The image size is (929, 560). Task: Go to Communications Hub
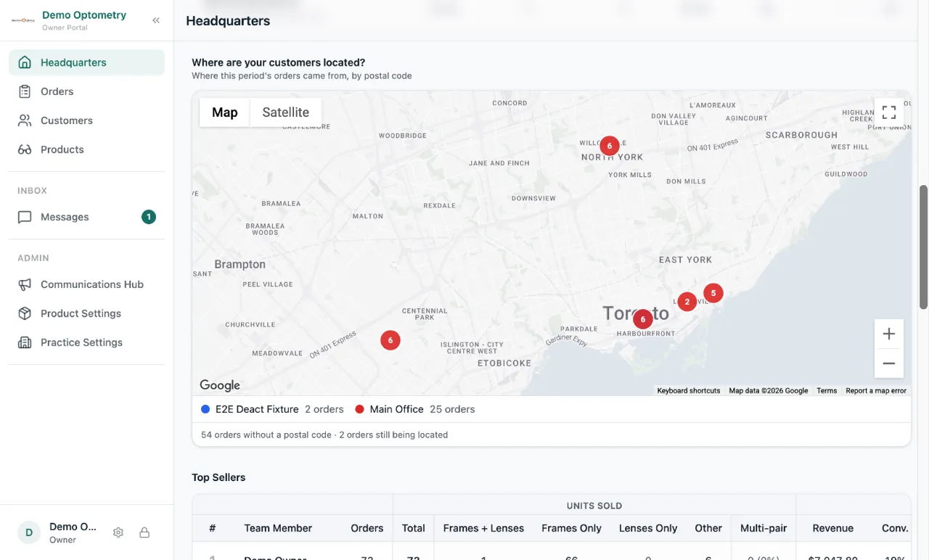(x=86, y=284)
